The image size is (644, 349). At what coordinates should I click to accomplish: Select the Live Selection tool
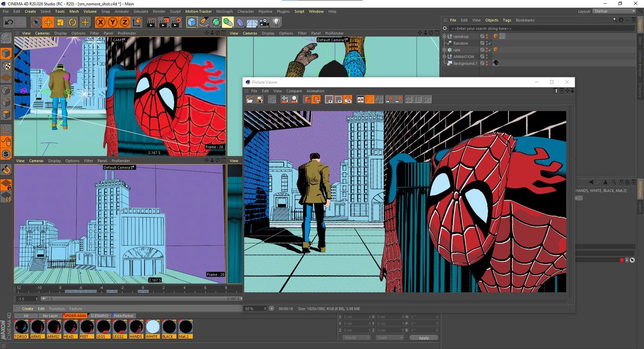click(36, 22)
